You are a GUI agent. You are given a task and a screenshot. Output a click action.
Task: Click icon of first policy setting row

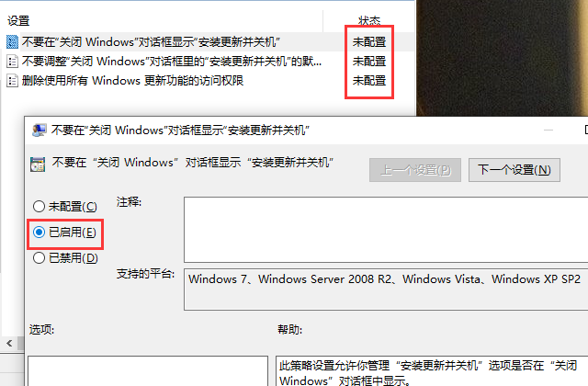pos(12,41)
